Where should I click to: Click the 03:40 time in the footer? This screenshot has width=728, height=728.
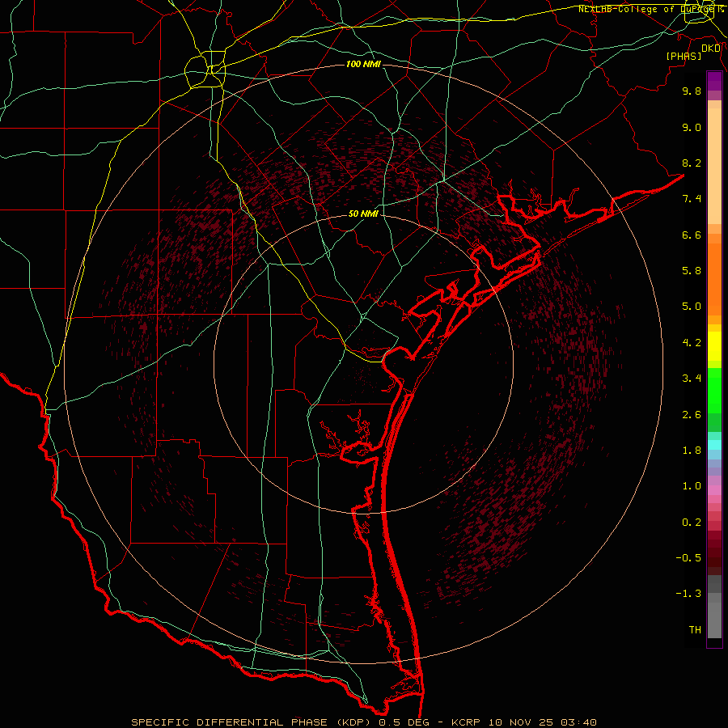pyautogui.click(x=578, y=722)
